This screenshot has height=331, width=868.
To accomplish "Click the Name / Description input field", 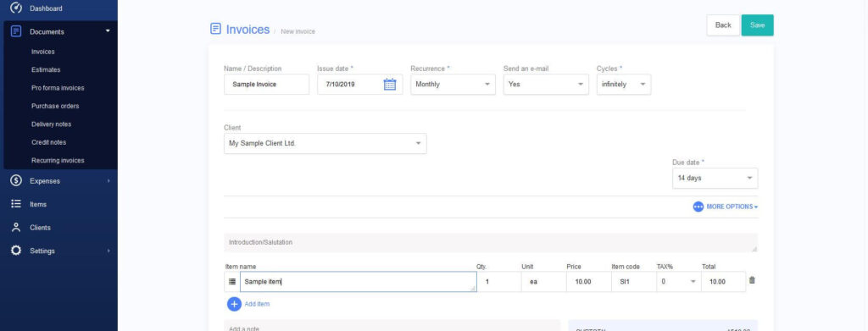I will 266,85.
